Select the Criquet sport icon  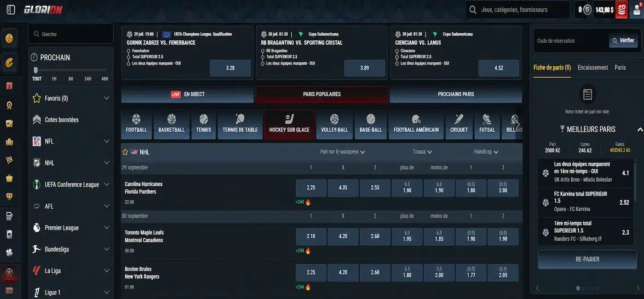459,124
